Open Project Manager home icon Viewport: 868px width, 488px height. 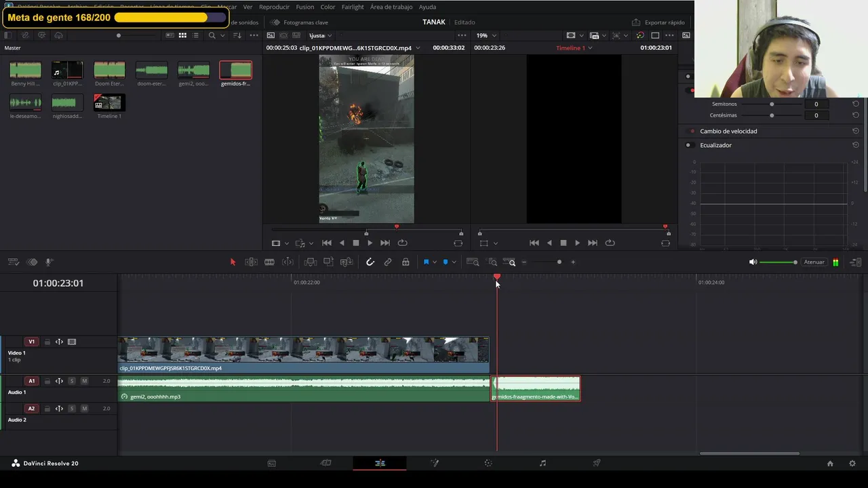click(x=830, y=464)
